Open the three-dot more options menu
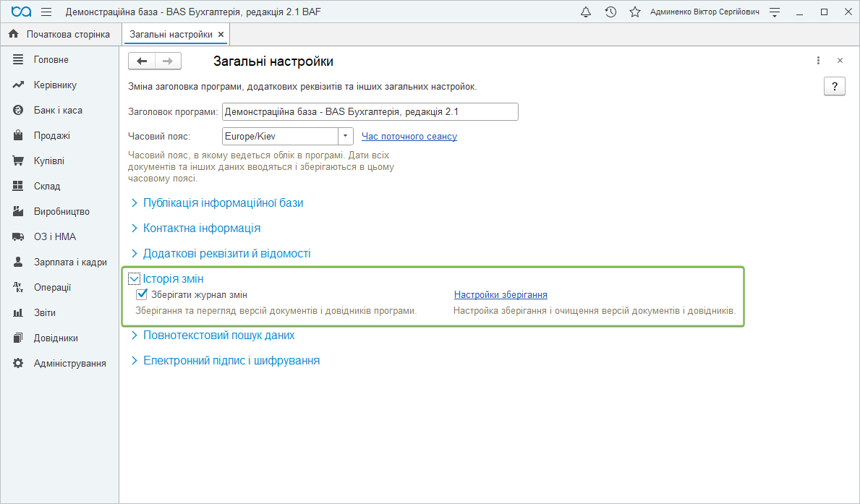This screenshot has width=860, height=504. tap(818, 61)
